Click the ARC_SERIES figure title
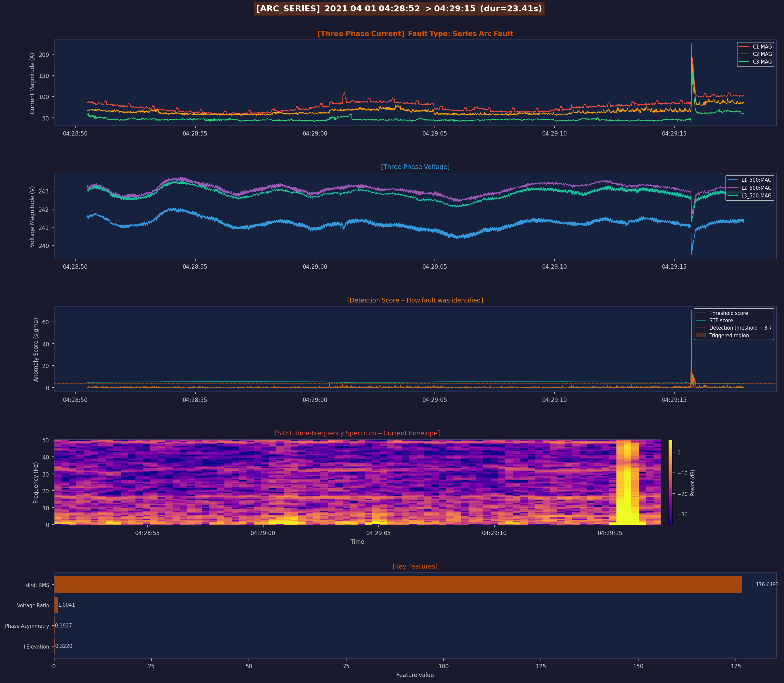The height and width of the screenshot is (683, 784). pos(399,9)
